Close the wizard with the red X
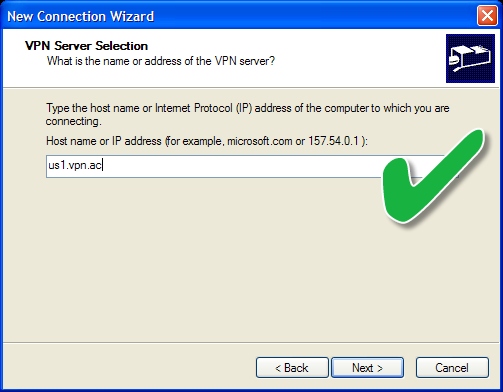The width and height of the screenshot is (503, 392). point(487,16)
